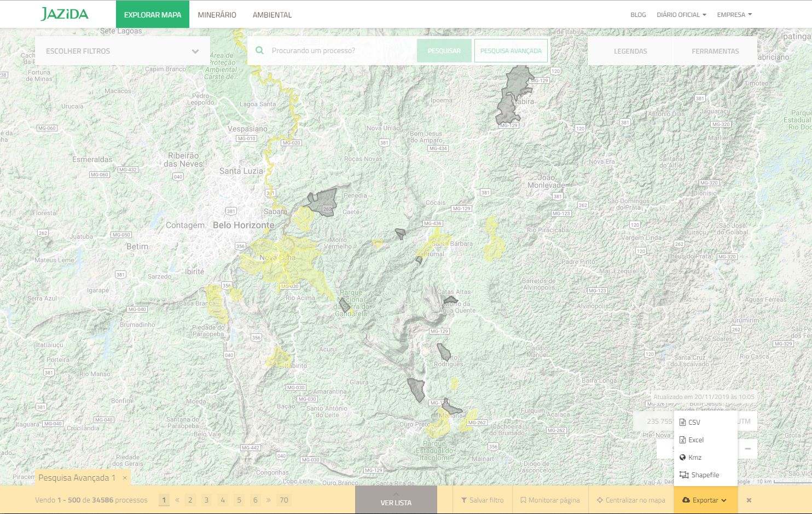Expand the Escolher Filtros dropdown
812x514 pixels.
[123, 51]
